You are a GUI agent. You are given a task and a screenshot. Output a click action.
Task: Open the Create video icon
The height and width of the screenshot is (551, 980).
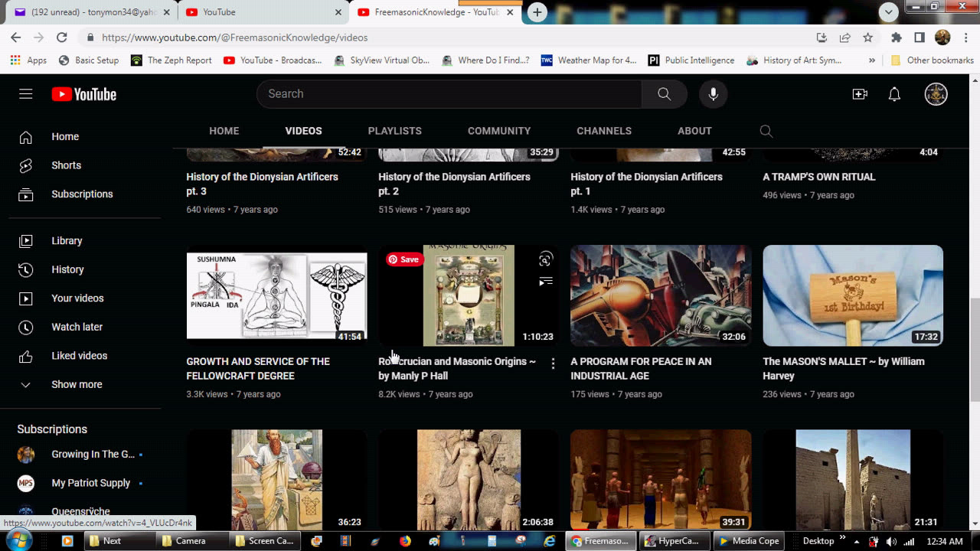[x=860, y=93]
